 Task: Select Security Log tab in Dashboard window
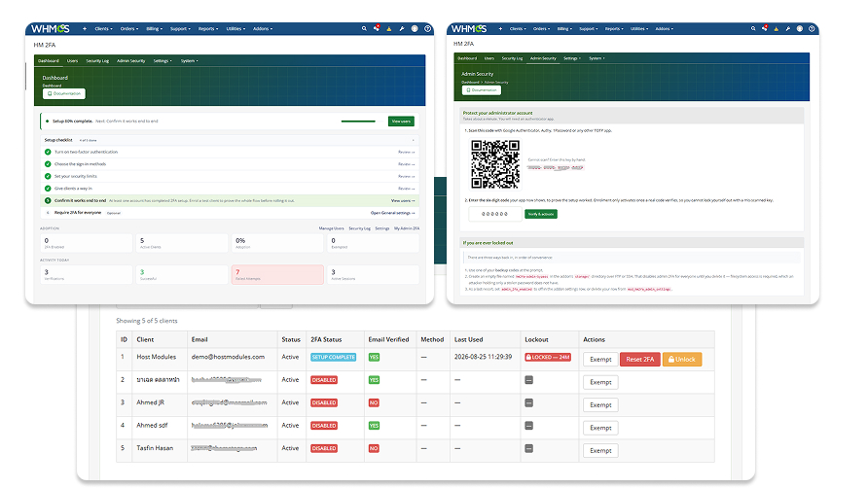coord(97,61)
